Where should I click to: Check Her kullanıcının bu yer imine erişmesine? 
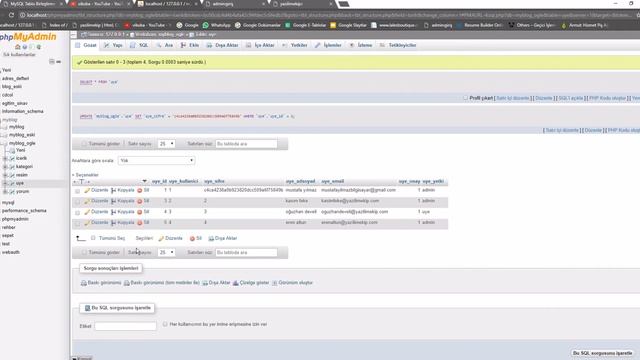[165, 324]
